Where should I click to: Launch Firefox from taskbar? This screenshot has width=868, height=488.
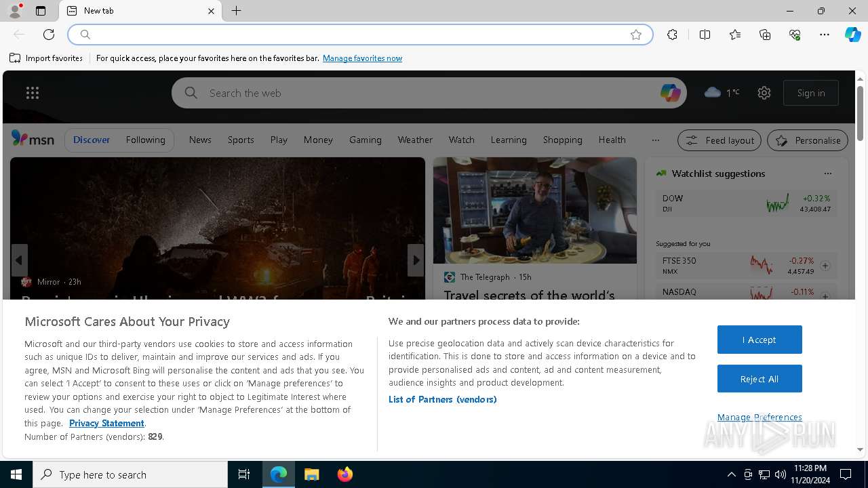pyautogui.click(x=344, y=474)
